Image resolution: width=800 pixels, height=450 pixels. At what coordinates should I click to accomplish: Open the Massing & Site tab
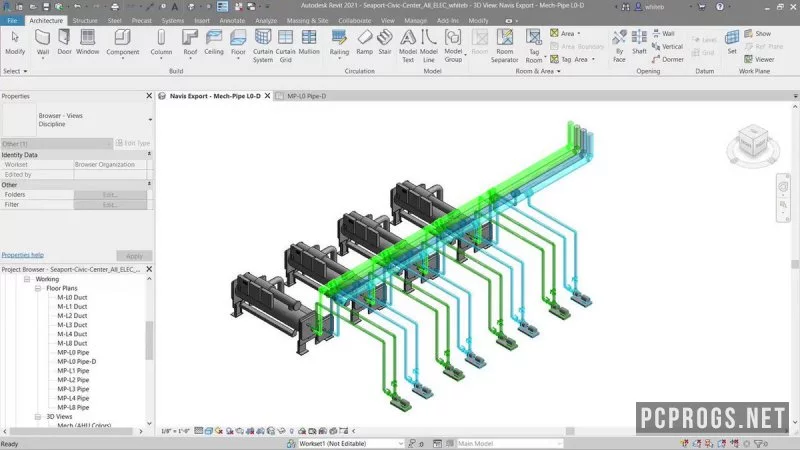click(x=307, y=20)
